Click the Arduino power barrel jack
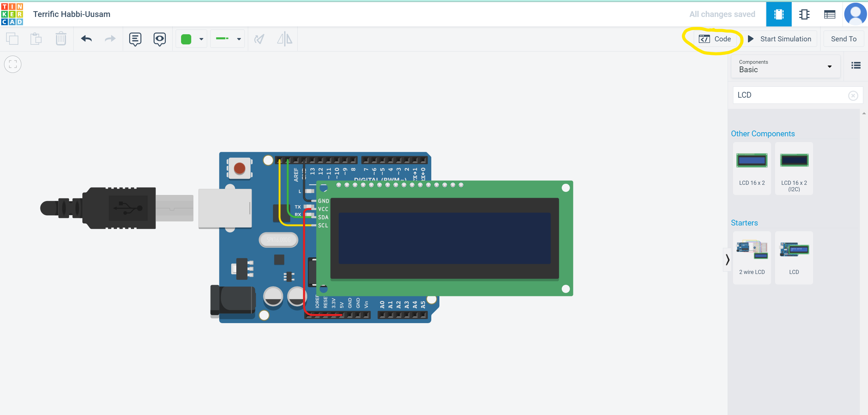868x415 pixels. (233, 301)
